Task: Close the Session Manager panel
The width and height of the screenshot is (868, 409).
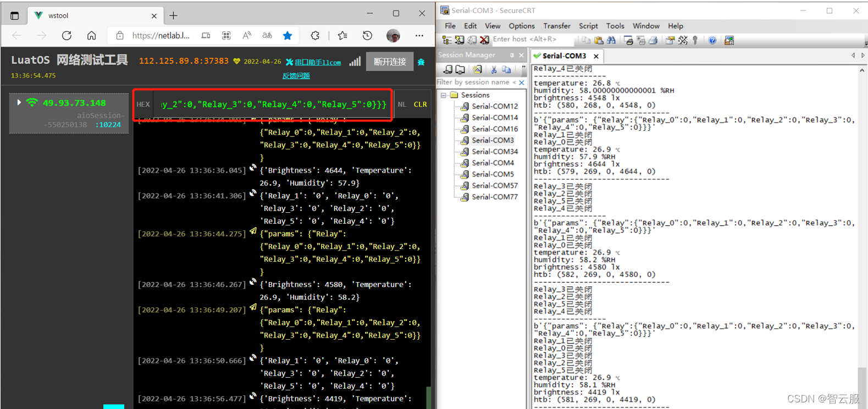Action: [521, 55]
